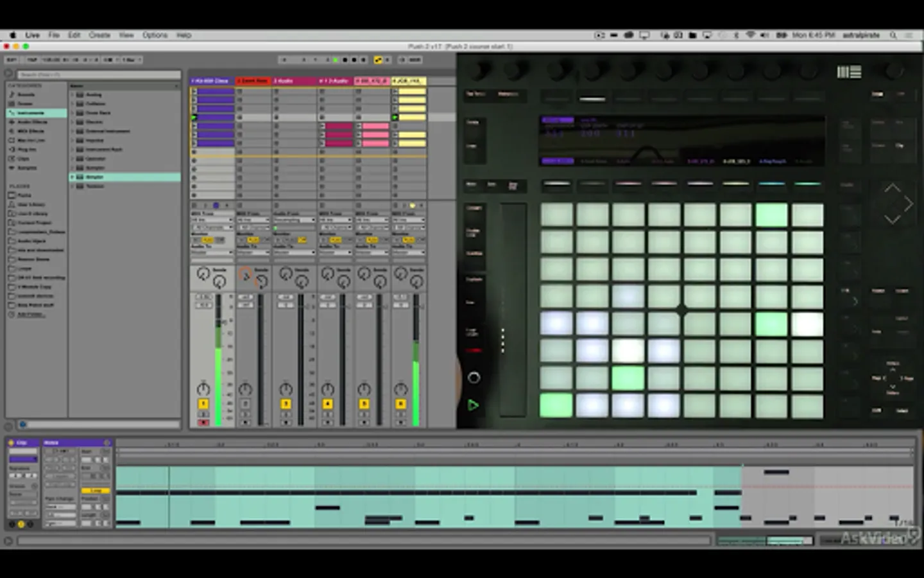Click in the browser search field
The image size is (924, 578).
coord(98,74)
